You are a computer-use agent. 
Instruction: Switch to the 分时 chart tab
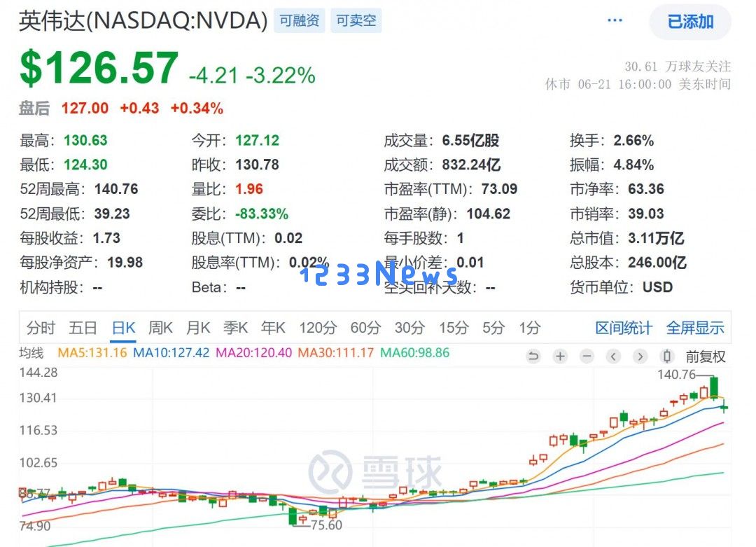pos(41,328)
